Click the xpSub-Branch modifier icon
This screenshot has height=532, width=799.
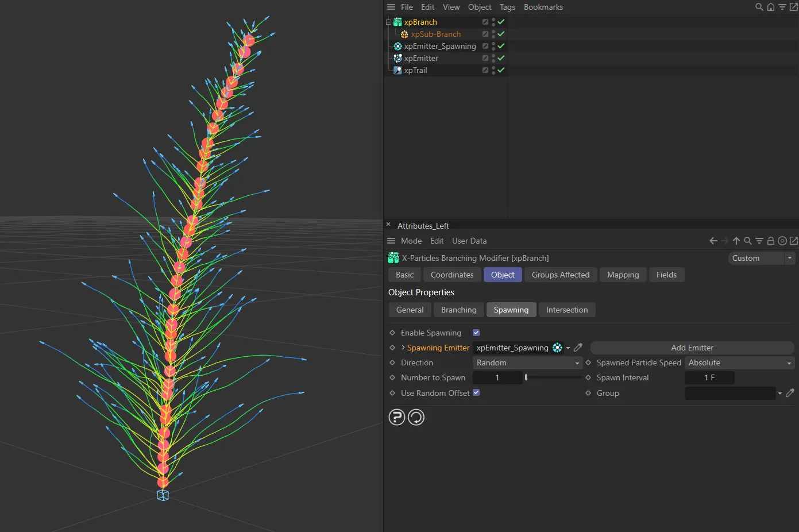point(404,34)
